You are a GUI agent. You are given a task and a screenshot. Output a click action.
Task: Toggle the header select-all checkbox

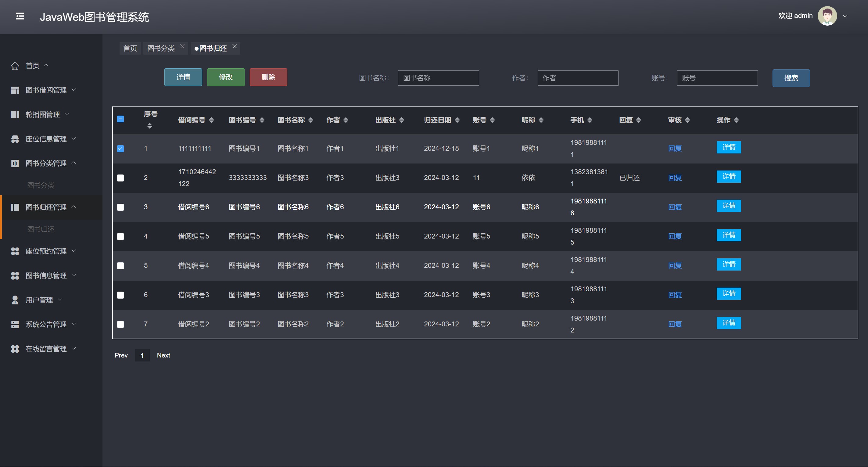coord(120,119)
